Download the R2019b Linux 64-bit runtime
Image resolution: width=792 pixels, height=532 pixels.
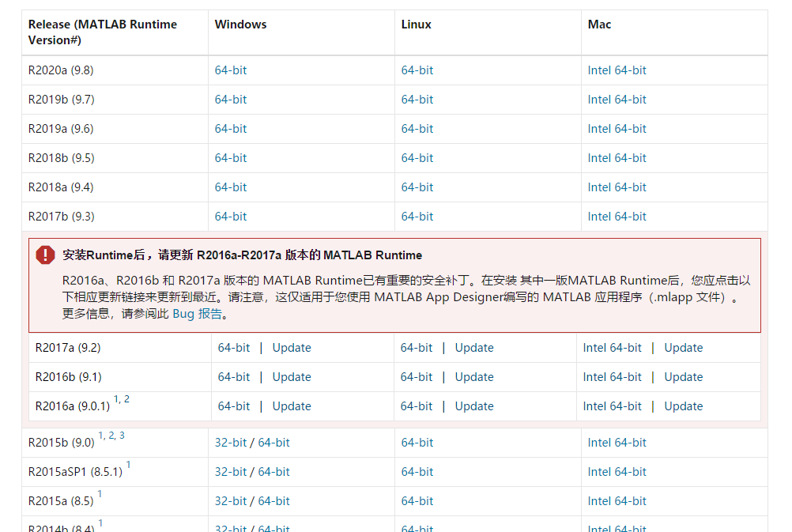[417, 99]
